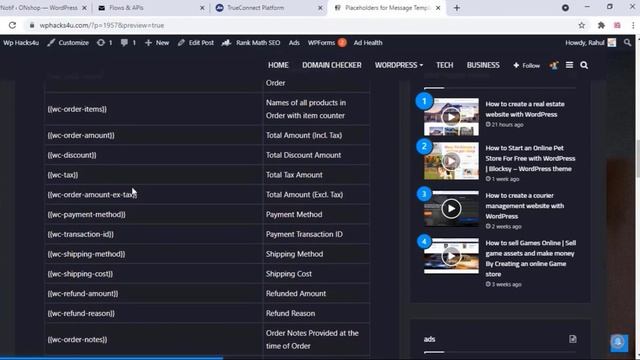The height and width of the screenshot is (360, 640).
Task: Expand the WORDPRESS dropdown menu
Action: tap(399, 65)
